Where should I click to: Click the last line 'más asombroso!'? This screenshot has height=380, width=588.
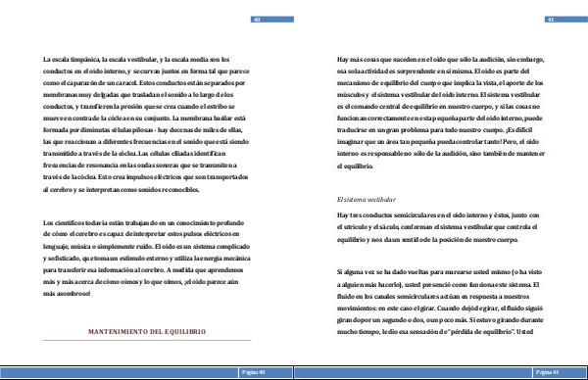67,294
